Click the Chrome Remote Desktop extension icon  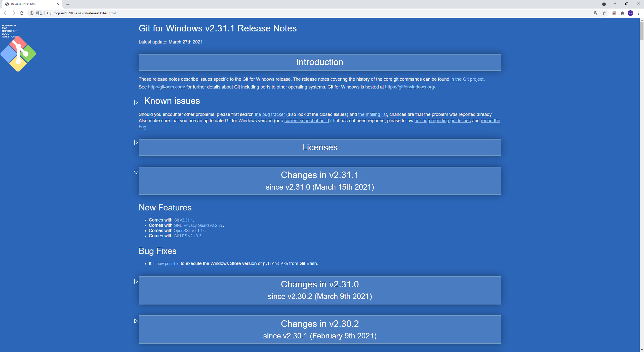coord(614,13)
